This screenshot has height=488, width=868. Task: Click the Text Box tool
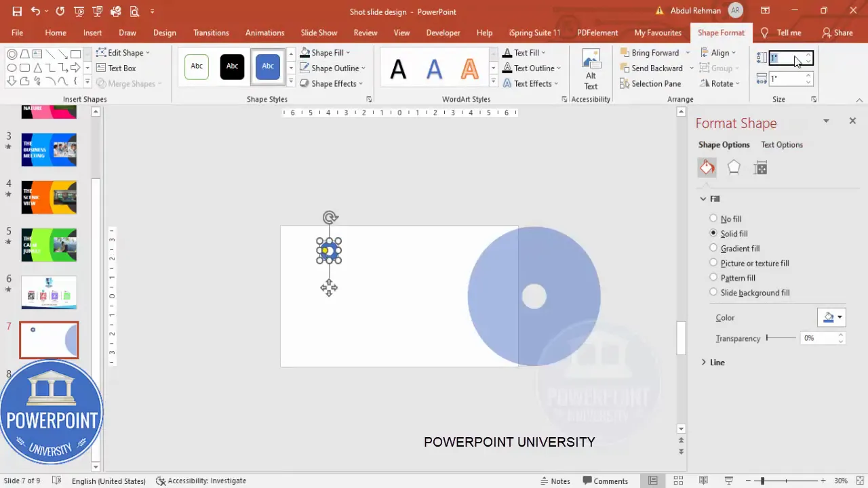[116, 68]
